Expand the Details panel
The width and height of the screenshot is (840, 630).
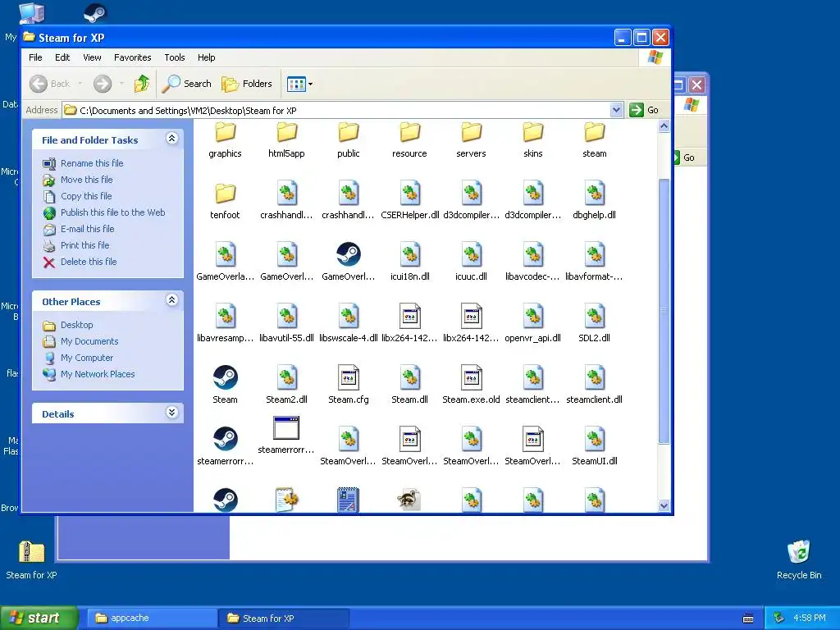(x=171, y=413)
